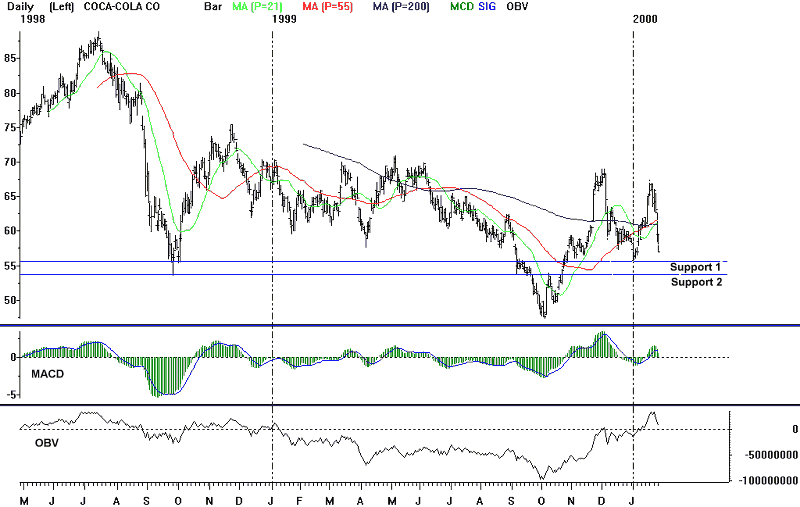The width and height of the screenshot is (800, 507).
Task: Click the price axis value '75'
Action: pos(10,128)
